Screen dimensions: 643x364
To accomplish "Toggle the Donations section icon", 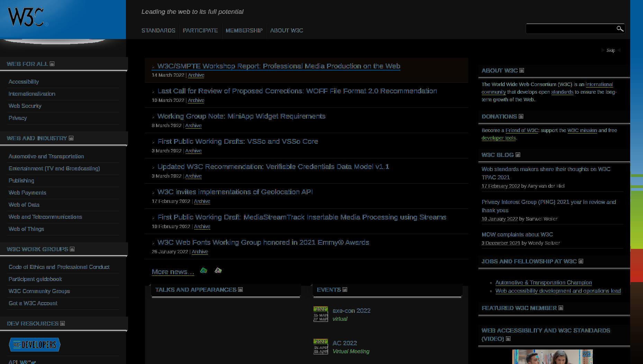I will click(521, 116).
